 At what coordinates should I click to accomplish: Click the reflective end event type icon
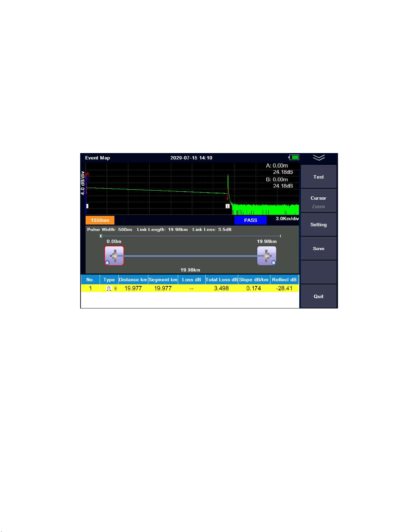(x=109, y=288)
